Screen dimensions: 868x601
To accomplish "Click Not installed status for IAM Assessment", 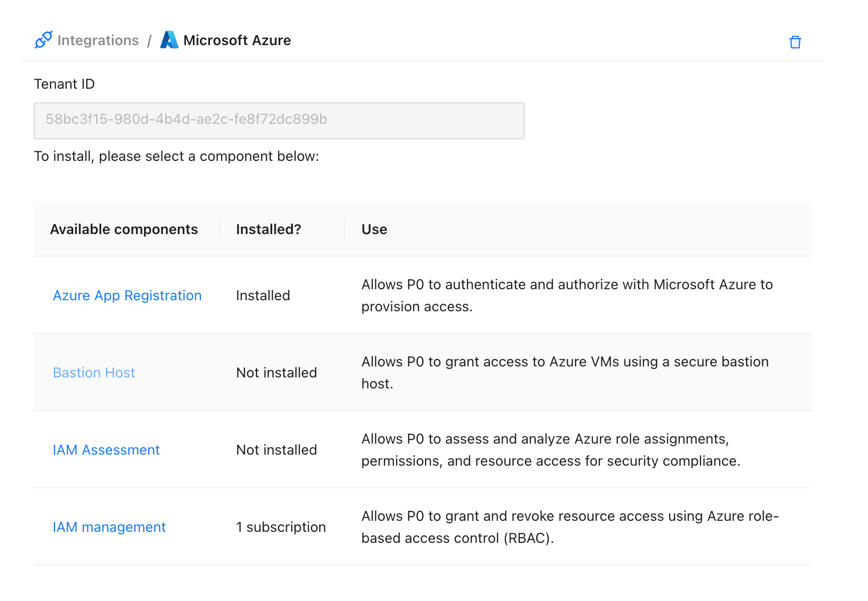I will click(x=277, y=450).
